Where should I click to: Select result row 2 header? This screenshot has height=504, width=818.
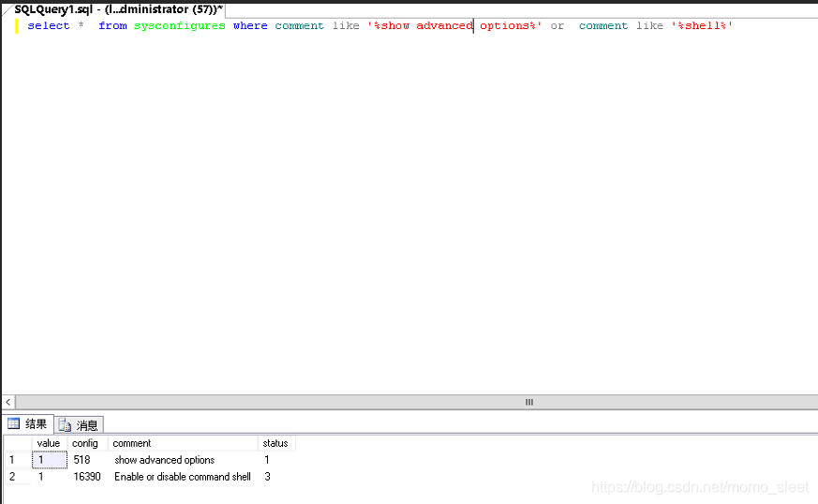[17, 476]
